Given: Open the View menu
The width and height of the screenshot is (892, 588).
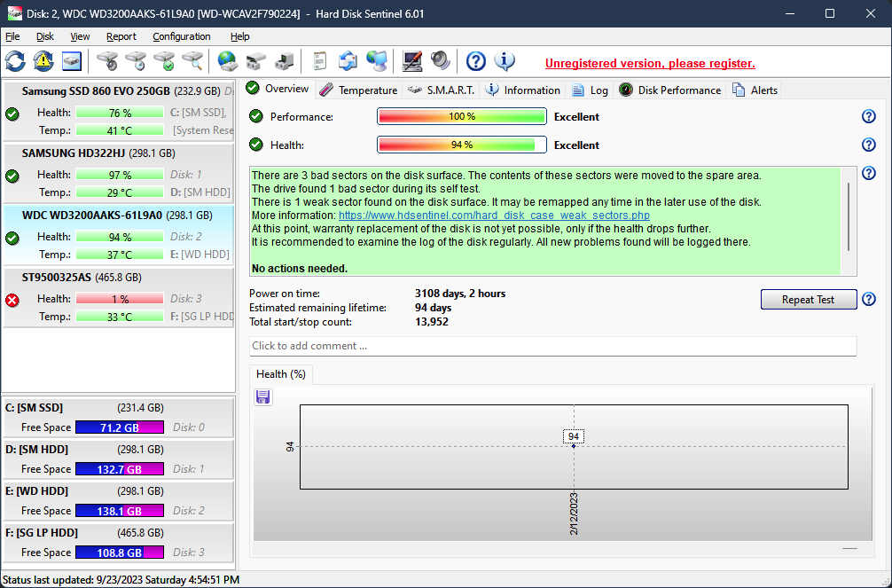Looking at the screenshot, I should 80,36.
